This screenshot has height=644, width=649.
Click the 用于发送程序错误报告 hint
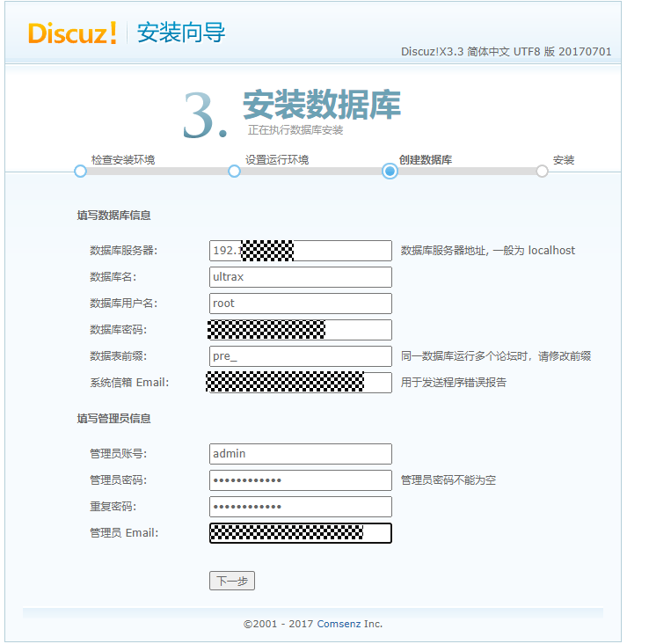tap(454, 382)
